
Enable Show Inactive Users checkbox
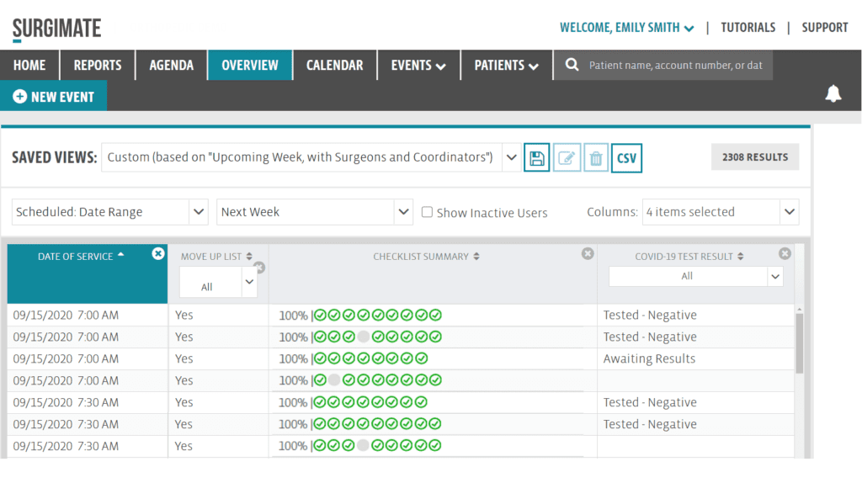[427, 212]
